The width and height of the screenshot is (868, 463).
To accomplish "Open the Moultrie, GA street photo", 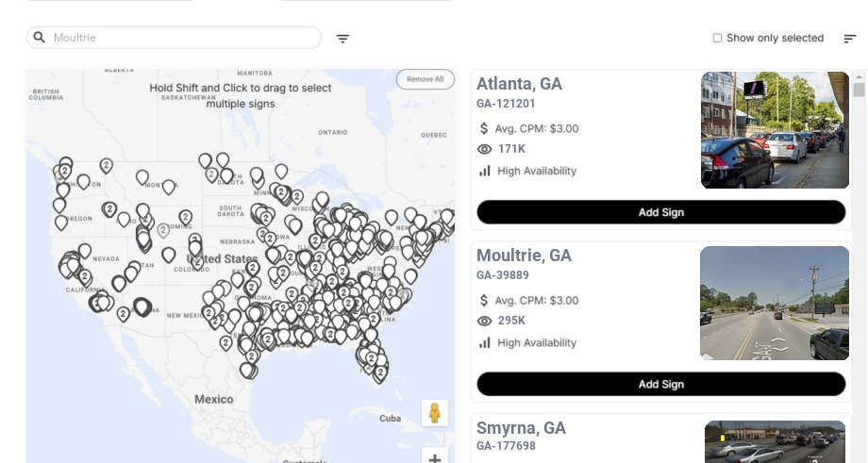I will point(775,303).
